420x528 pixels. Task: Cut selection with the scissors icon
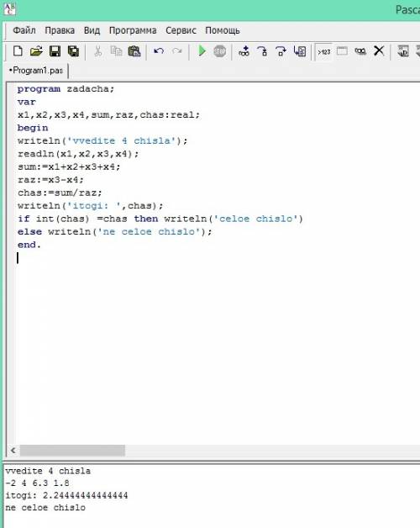[98, 51]
